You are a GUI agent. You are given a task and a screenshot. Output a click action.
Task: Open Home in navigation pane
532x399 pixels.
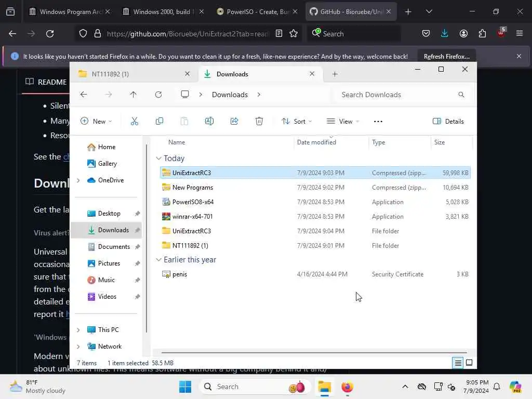coord(107,147)
